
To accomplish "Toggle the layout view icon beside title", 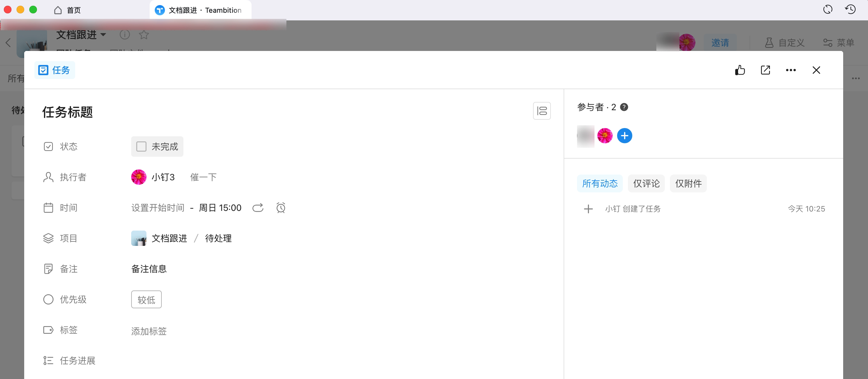I will click(542, 111).
